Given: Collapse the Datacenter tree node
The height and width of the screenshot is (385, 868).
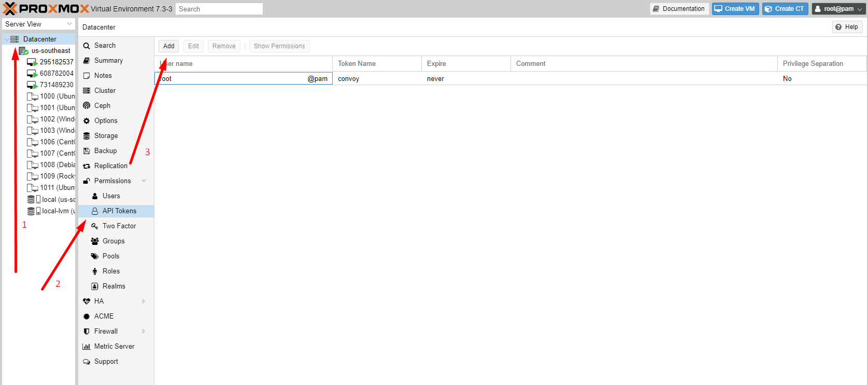Looking at the screenshot, I should 6,39.
